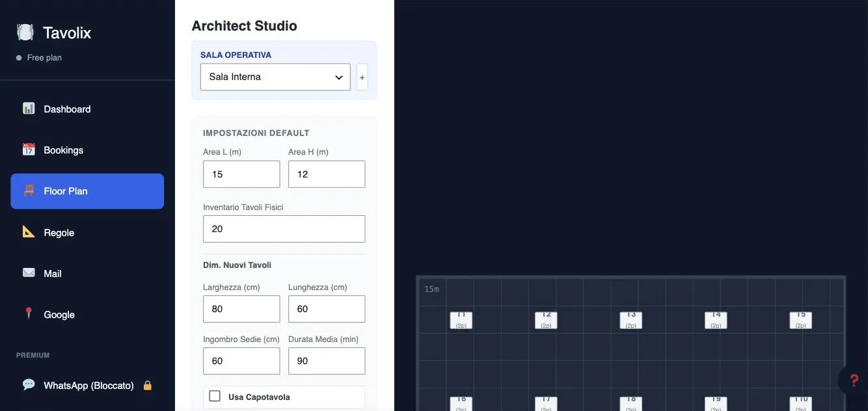868x411 pixels.
Task: Select the Floor Plan menu item
Action: 87,191
